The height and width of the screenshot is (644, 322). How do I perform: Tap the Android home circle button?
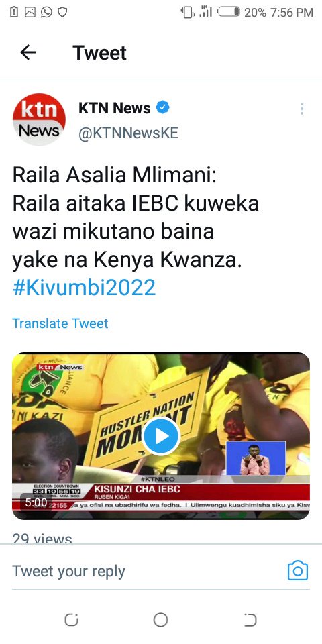tap(160, 620)
